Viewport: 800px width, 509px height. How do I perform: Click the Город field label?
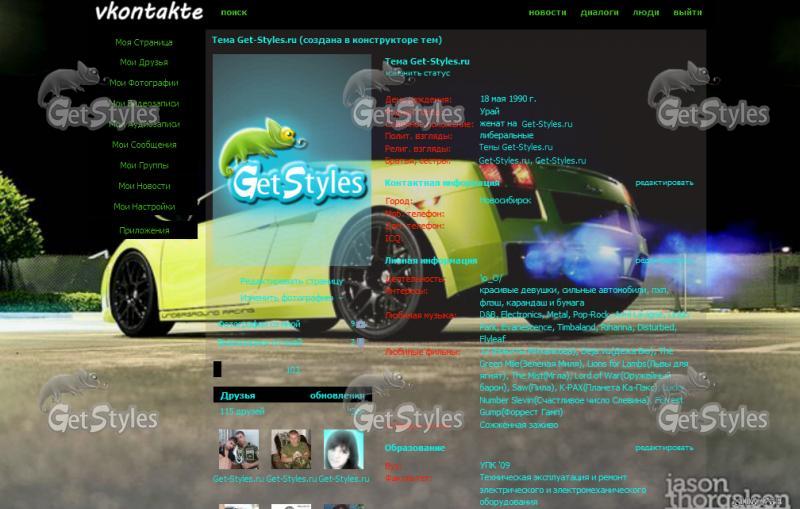tap(398, 201)
